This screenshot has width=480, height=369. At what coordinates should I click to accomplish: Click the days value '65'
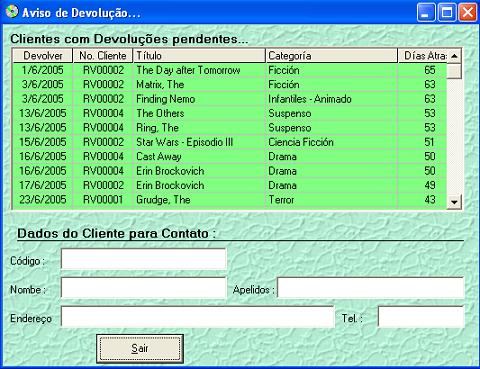point(430,70)
